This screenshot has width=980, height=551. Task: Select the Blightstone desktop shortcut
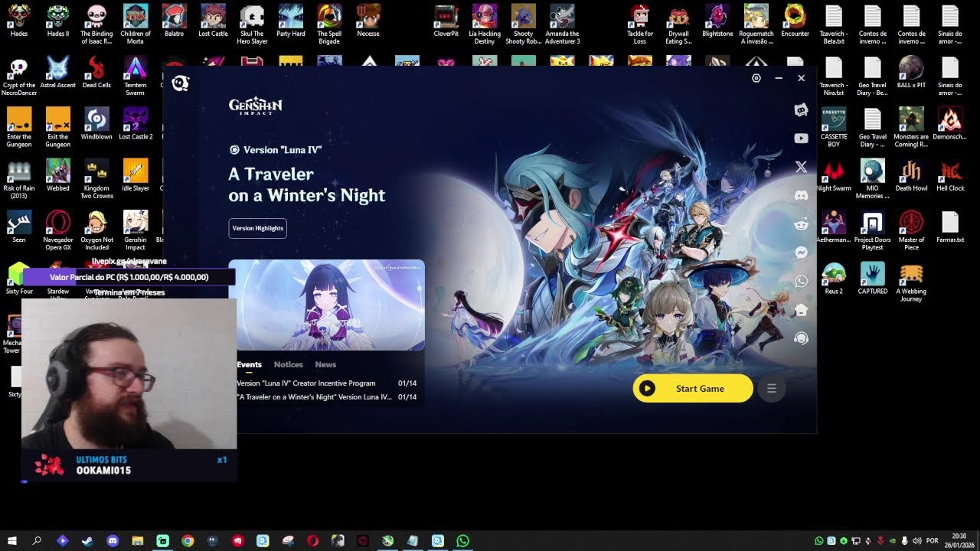(717, 21)
